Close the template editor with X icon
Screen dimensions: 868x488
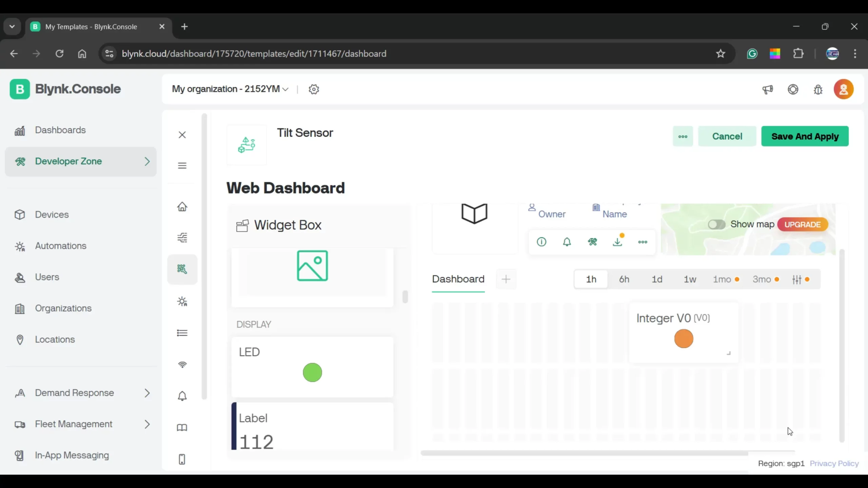click(182, 135)
